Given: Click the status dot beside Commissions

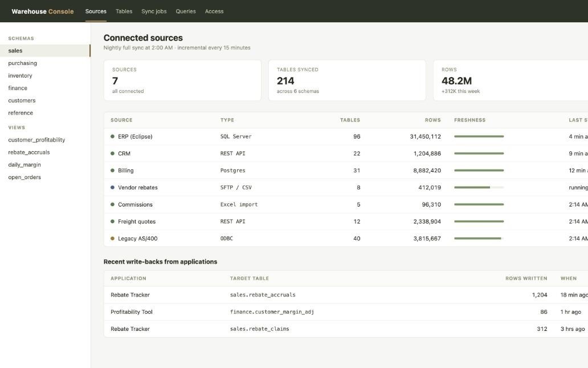Looking at the screenshot, I should tap(112, 204).
